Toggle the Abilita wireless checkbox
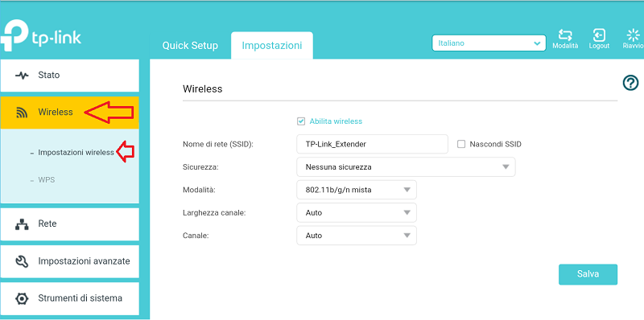 coord(301,121)
